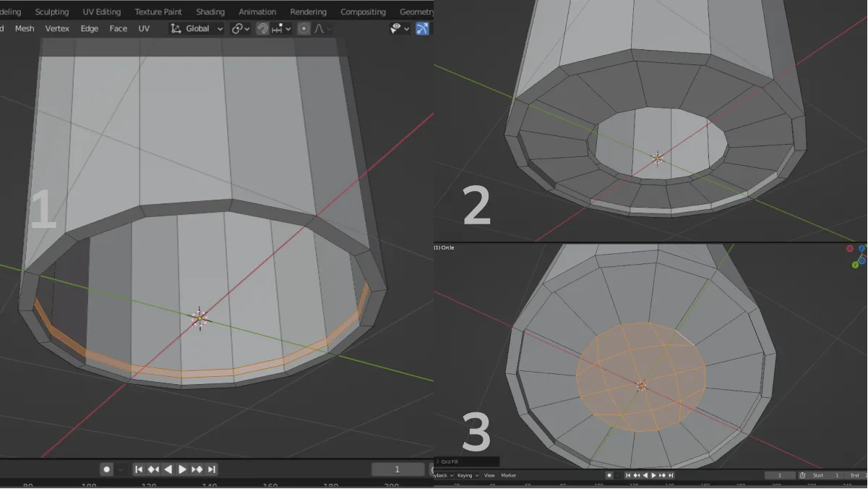
Task: Open the timeline Marker menu
Action: click(509, 475)
